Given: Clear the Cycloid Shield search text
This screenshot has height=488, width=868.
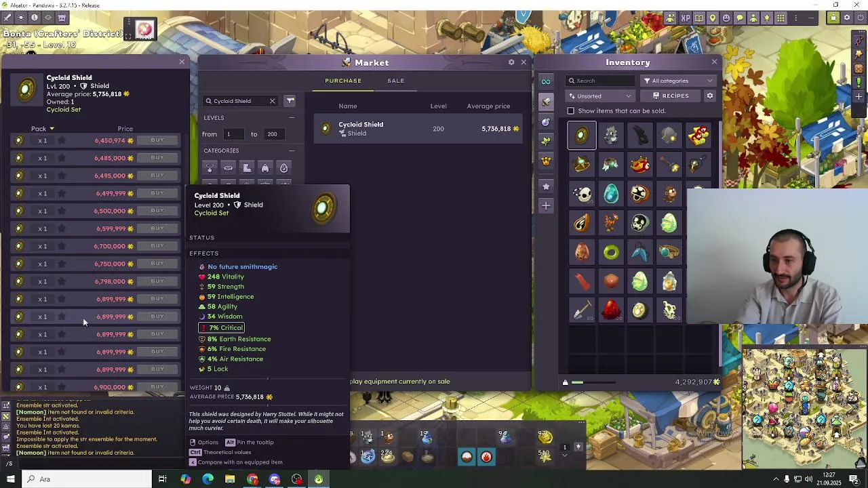Looking at the screenshot, I should point(273,101).
